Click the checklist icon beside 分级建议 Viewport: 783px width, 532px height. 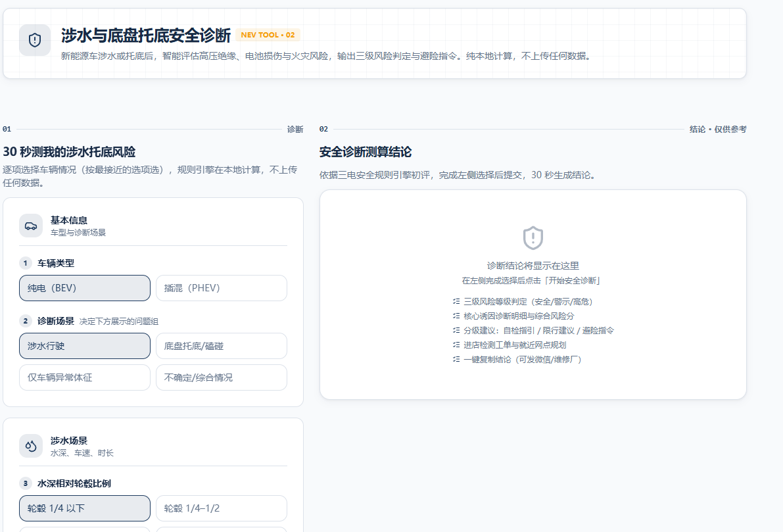(456, 330)
